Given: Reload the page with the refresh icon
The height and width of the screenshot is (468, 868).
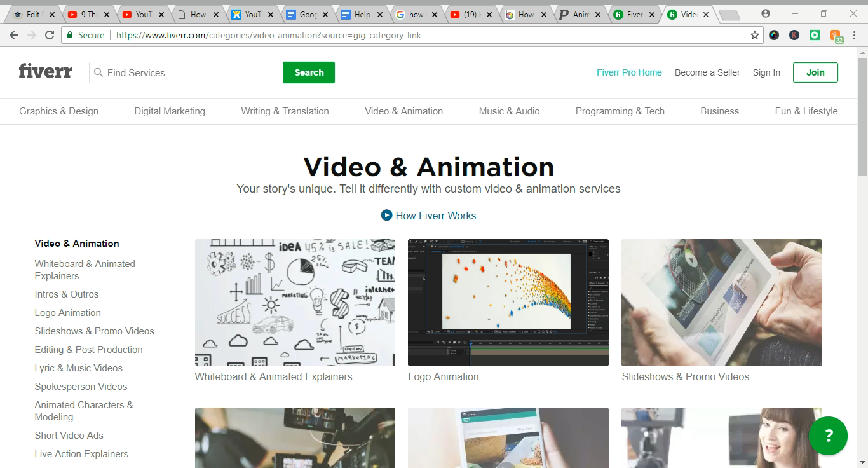Looking at the screenshot, I should (x=50, y=35).
